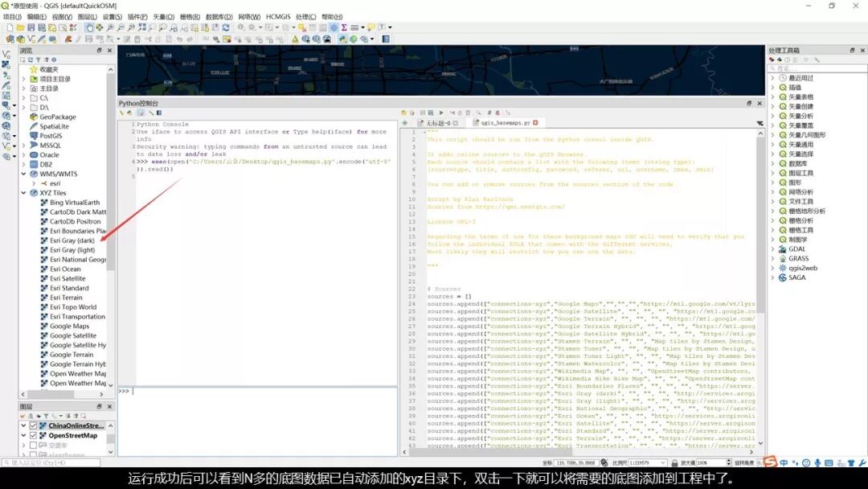Select Esri Topo World tile entry
868x489 pixels.
[73, 306]
